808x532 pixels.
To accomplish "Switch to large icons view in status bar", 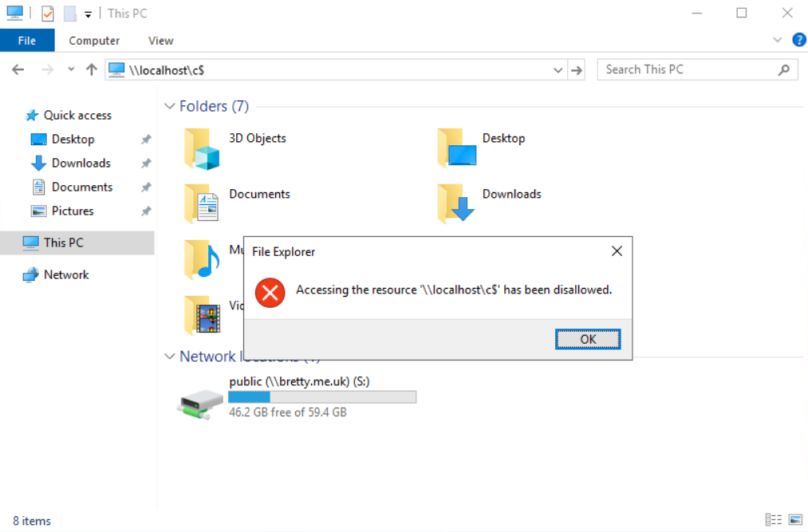I will tap(794, 520).
